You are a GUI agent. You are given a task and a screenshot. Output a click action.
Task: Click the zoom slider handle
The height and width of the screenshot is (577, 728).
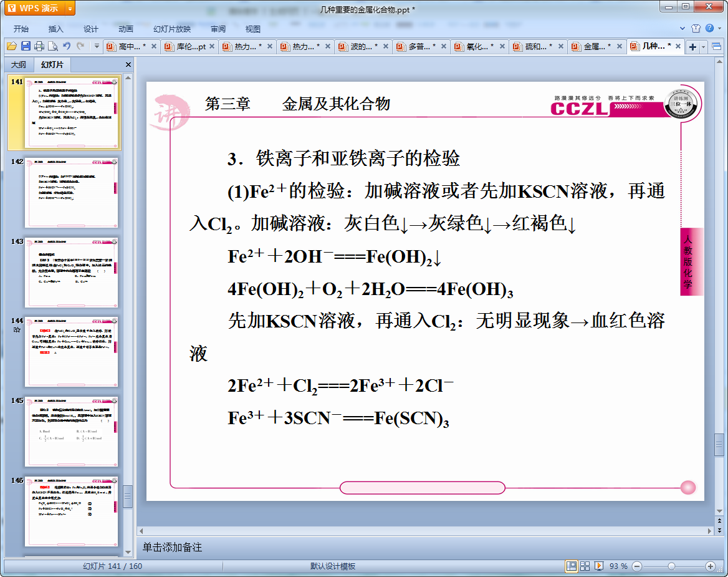[x=671, y=566]
